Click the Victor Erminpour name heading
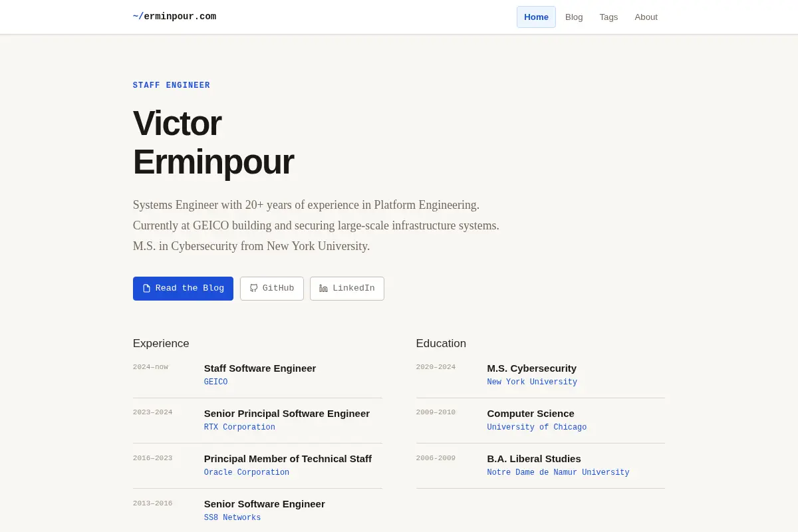 click(213, 142)
